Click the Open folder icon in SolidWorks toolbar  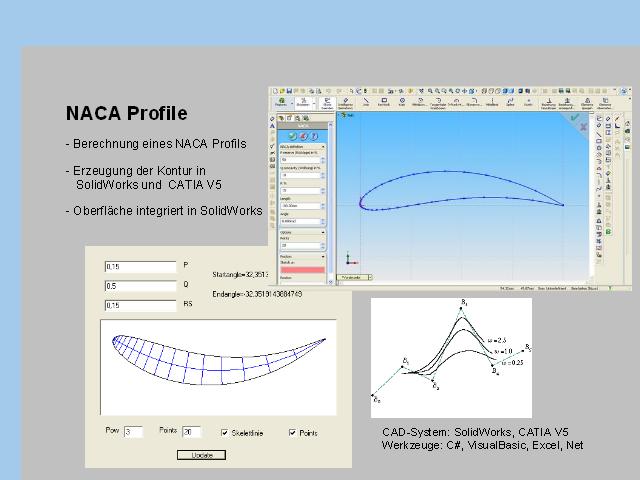coord(282,91)
